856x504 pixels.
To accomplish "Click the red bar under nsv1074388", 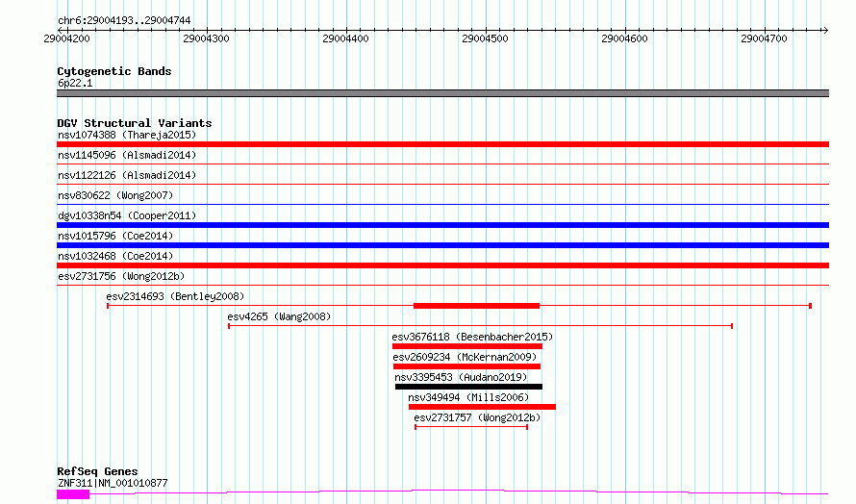I will [x=442, y=144].
